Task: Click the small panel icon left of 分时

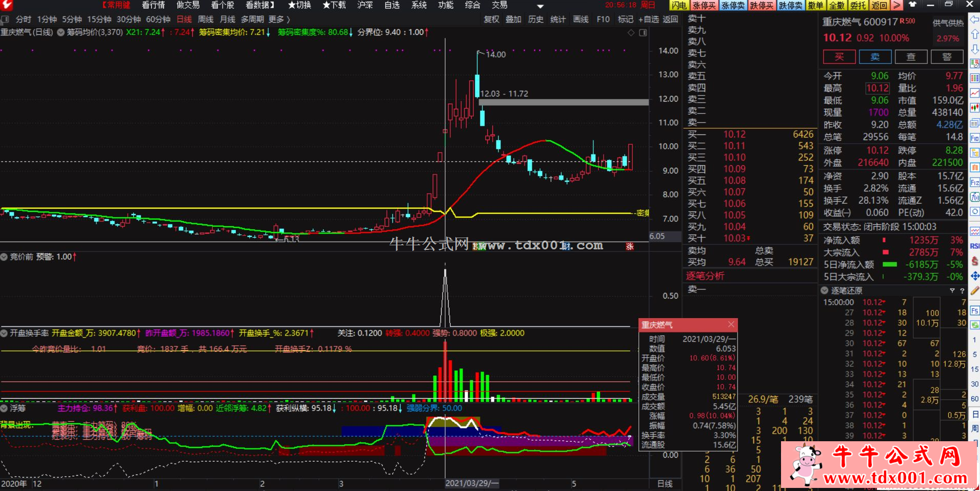Action: coord(5,19)
